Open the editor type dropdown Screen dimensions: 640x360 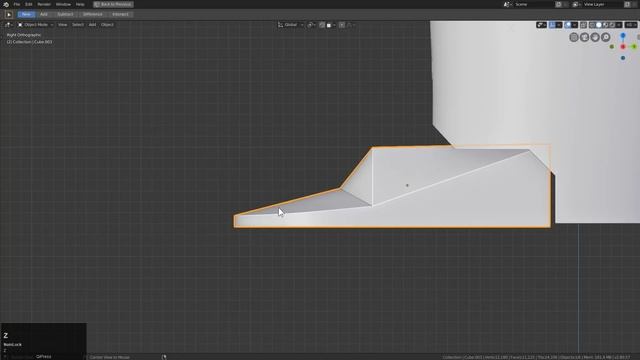click(9, 25)
